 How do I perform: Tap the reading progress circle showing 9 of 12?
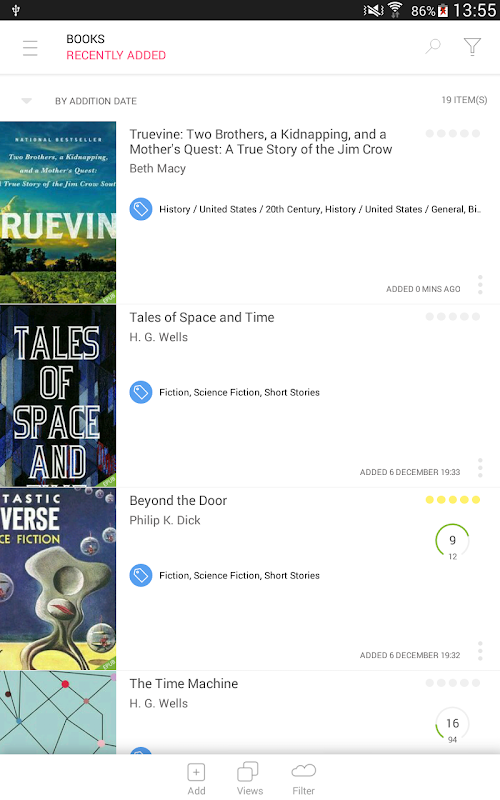click(452, 541)
